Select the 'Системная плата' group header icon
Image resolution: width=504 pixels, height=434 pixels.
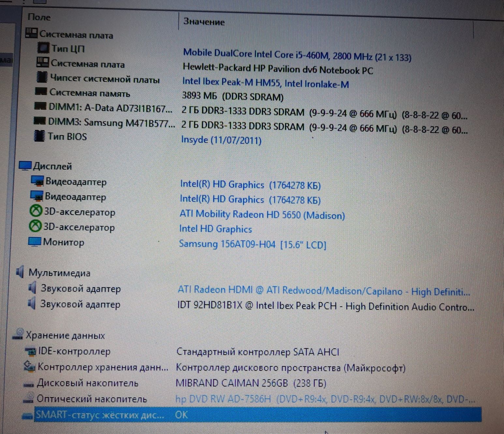31,33
